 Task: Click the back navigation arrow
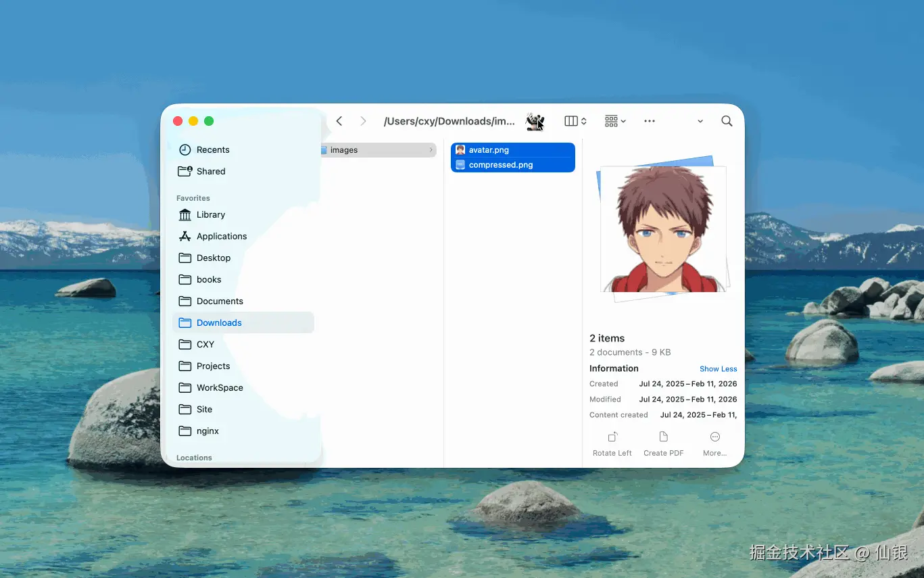339,121
